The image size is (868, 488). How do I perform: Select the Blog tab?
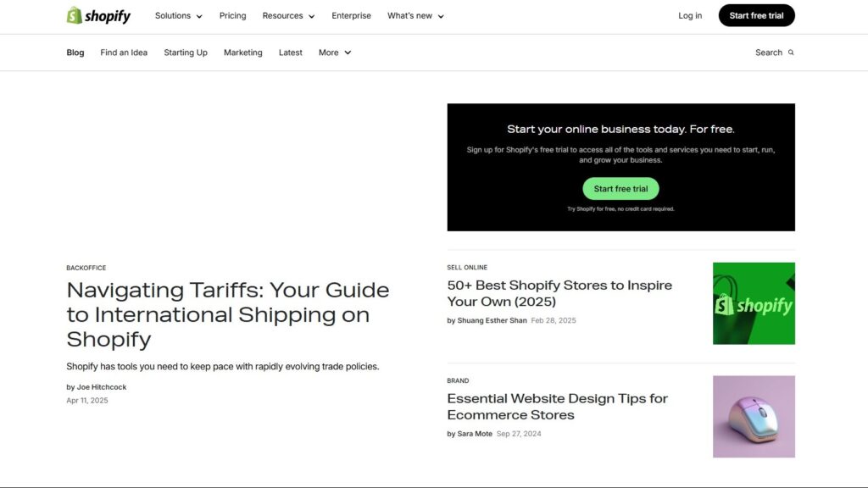pyautogui.click(x=75, y=53)
